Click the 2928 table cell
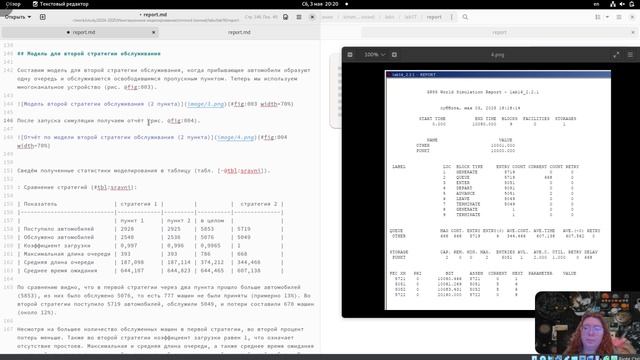 127,229
